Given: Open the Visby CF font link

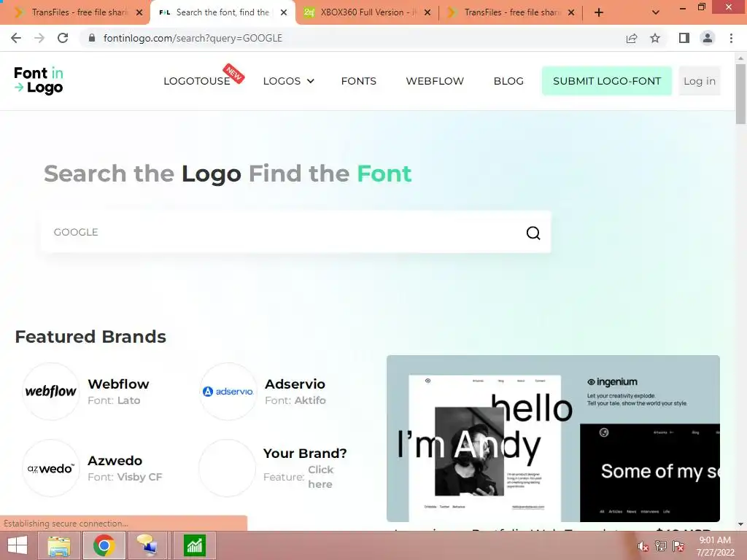Looking at the screenshot, I should [139, 477].
